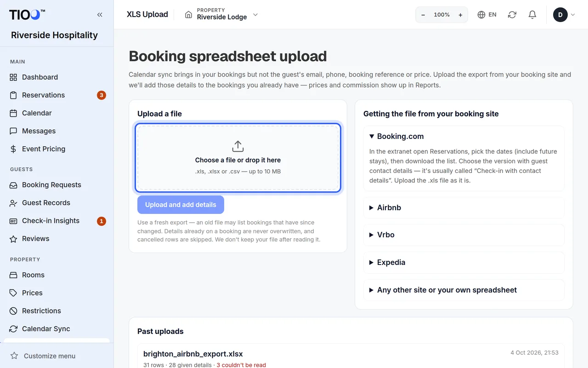Click the 4 Oct 2026, 21:53 timestamp
Viewport: 588px width, 368px height.
pyautogui.click(x=534, y=353)
